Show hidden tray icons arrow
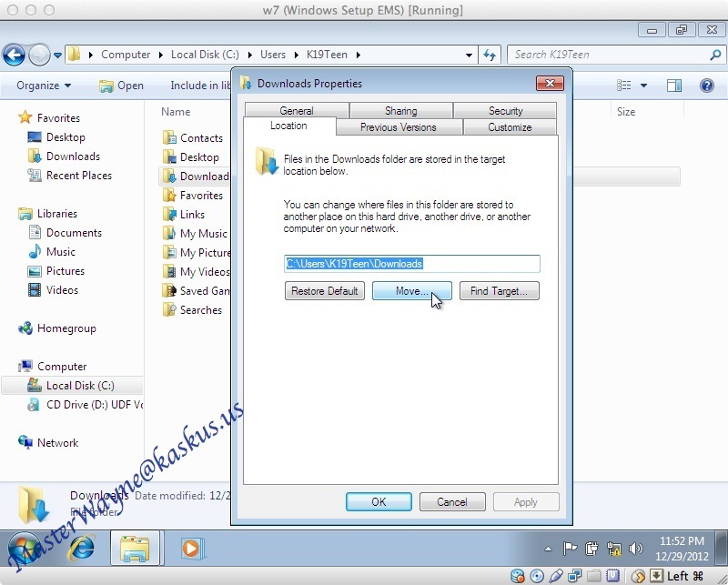The image size is (728, 585). [x=549, y=549]
